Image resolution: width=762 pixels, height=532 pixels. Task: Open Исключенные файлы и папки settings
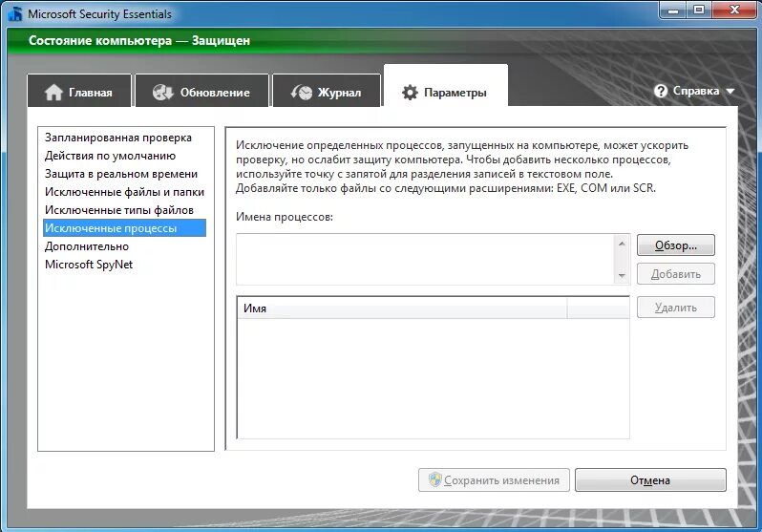tap(124, 192)
